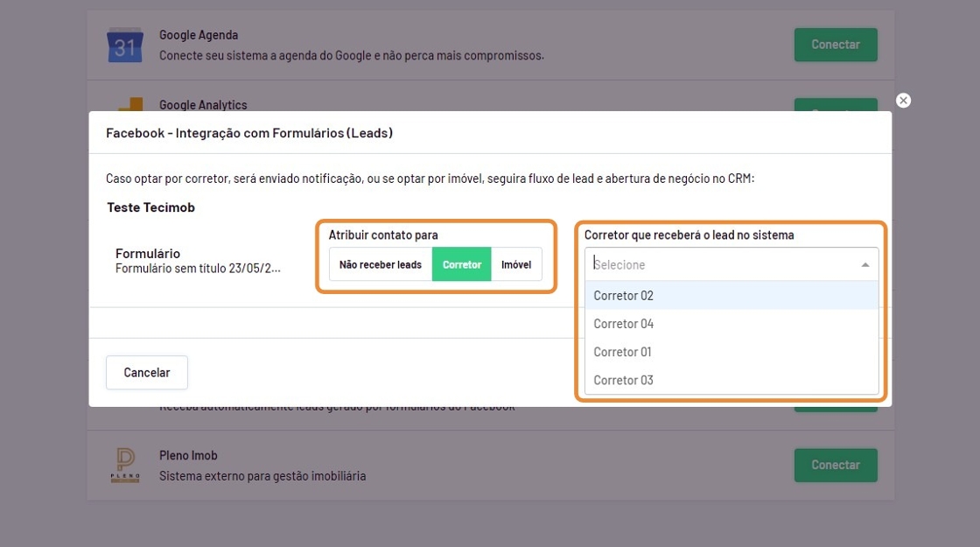980x547 pixels.
Task: Click the "Pleno Imob" integration title
Action: click(x=188, y=455)
